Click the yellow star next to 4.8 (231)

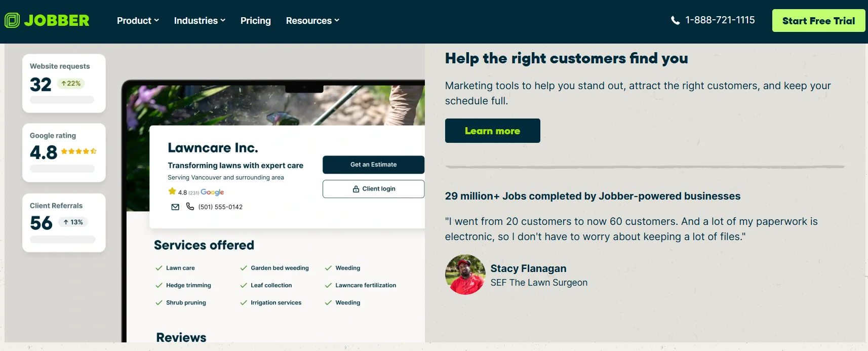pyautogui.click(x=172, y=191)
